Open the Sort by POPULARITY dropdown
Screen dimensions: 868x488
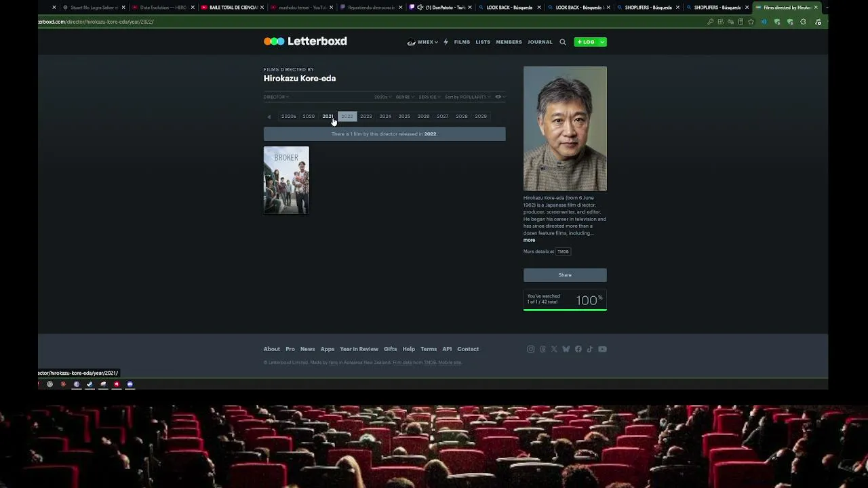tap(467, 97)
